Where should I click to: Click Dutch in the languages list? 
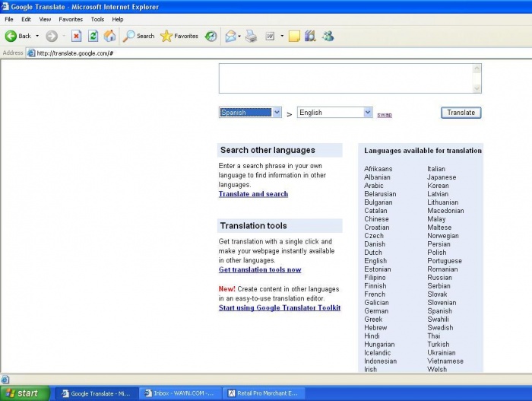(x=373, y=253)
